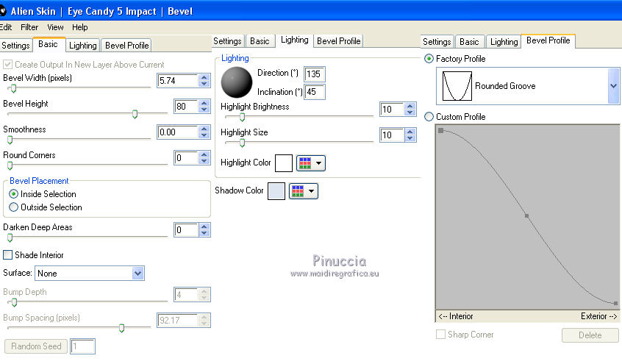This screenshot has height=364, width=622.
Task: Decrease Bevel Height with down arrow
Action: [x=204, y=110]
